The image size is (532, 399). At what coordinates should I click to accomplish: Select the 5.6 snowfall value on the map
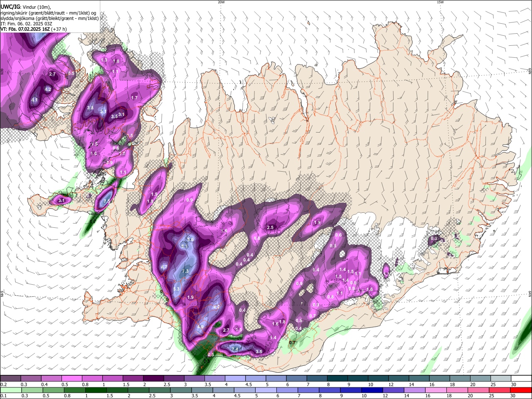tap(191, 239)
